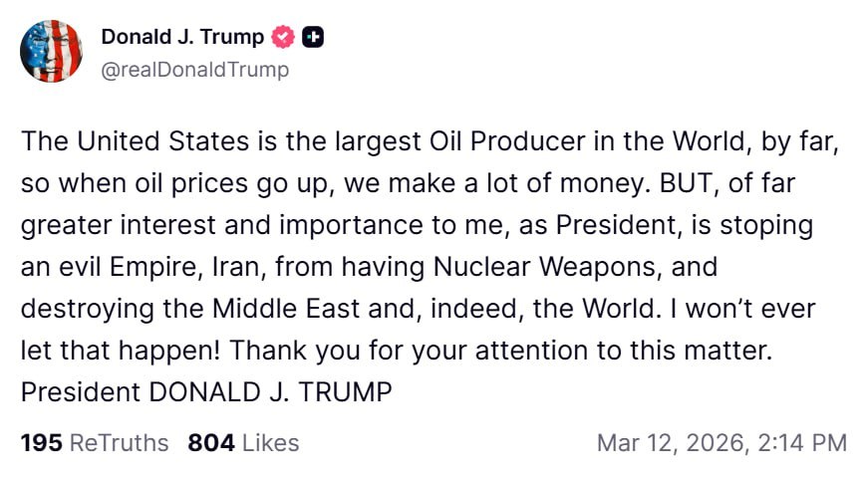Screen dimensions: 868x480
Task: View the 195 ReTruths list
Action: [x=95, y=443]
